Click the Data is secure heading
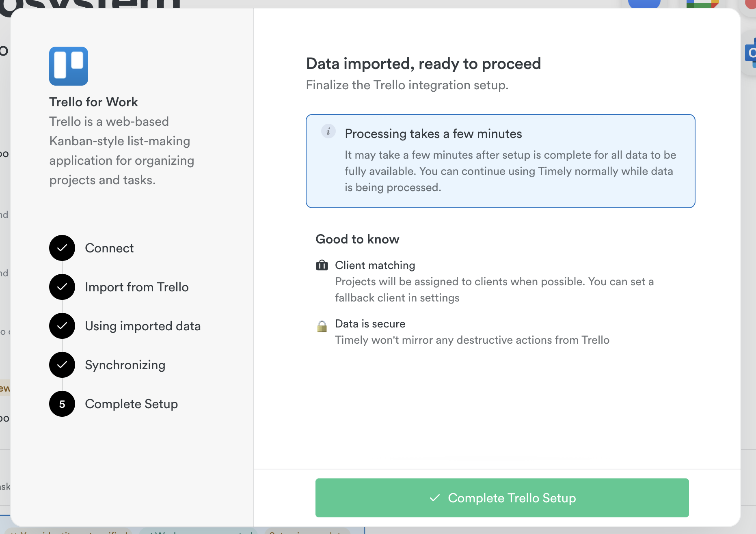 370,324
